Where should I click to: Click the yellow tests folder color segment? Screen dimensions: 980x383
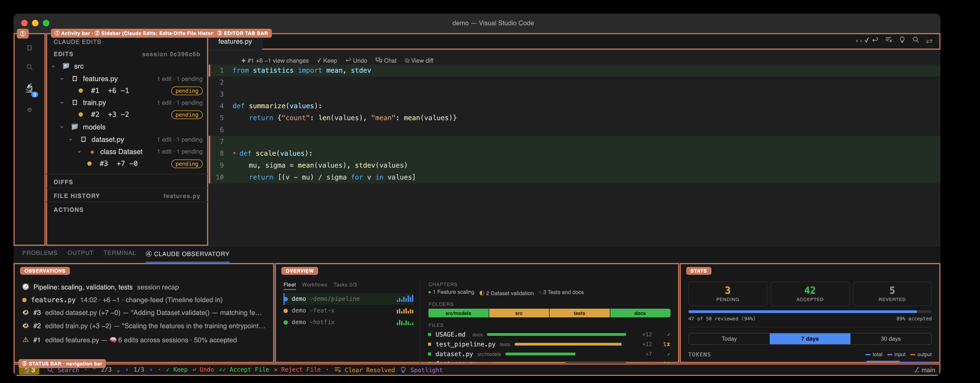(x=579, y=313)
